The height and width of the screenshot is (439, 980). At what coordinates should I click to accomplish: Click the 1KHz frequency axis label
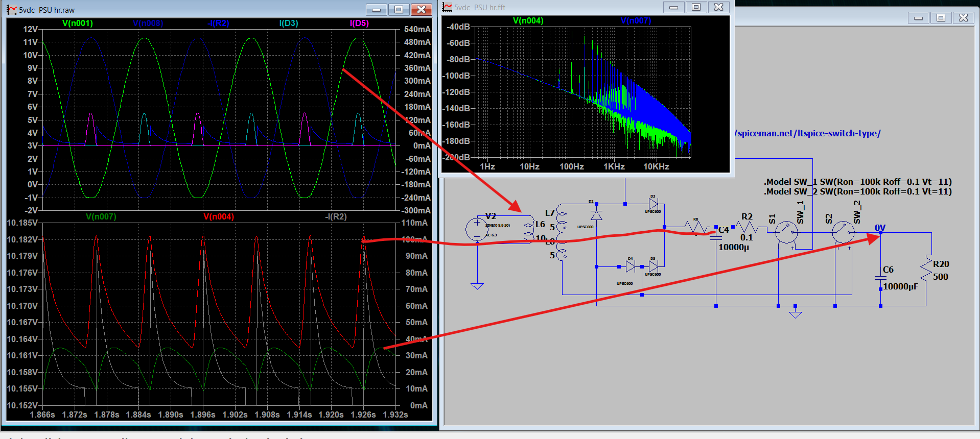[x=614, y=166]
